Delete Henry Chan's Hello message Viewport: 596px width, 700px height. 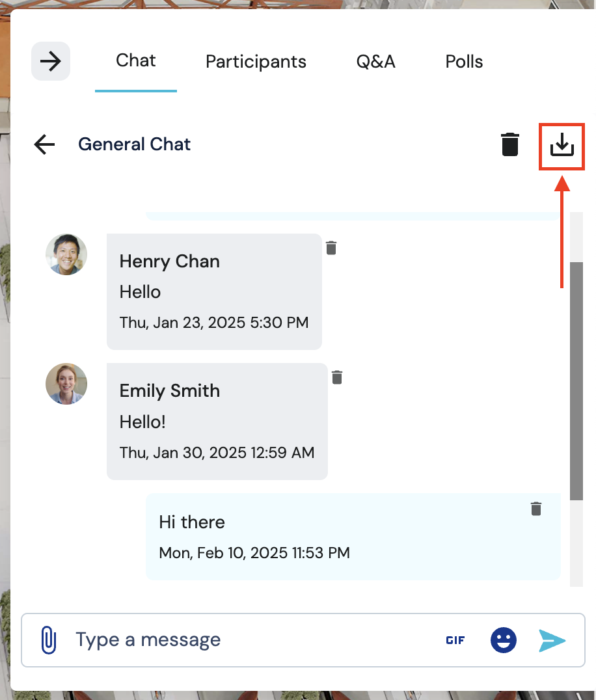tap(331, 248)
